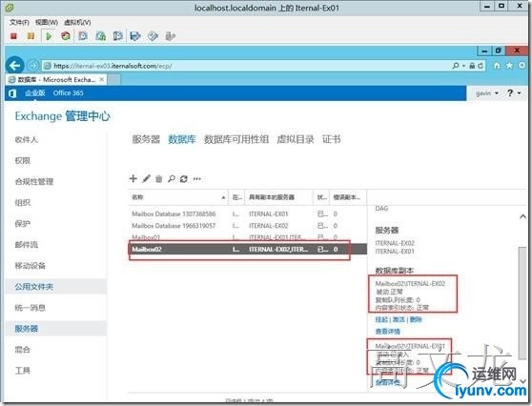Sort by name column header
This screenshot has width=532, height=406.
tap(178, 197)
